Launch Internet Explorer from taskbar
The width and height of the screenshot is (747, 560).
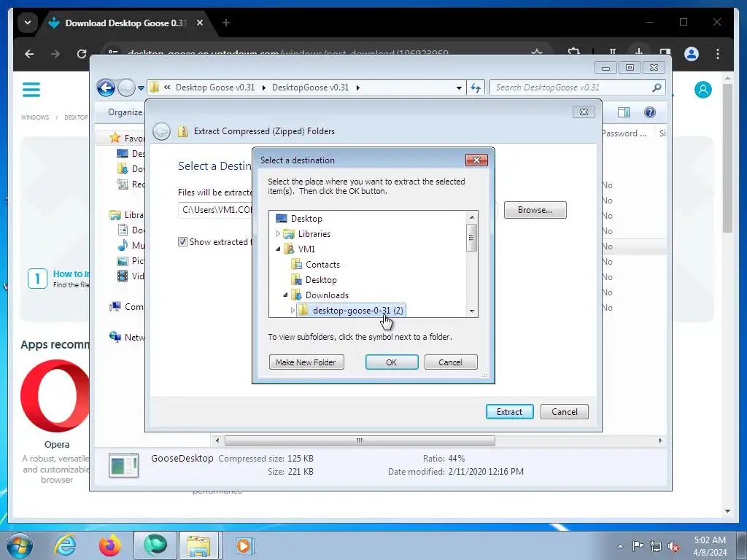tap(65, 545)
